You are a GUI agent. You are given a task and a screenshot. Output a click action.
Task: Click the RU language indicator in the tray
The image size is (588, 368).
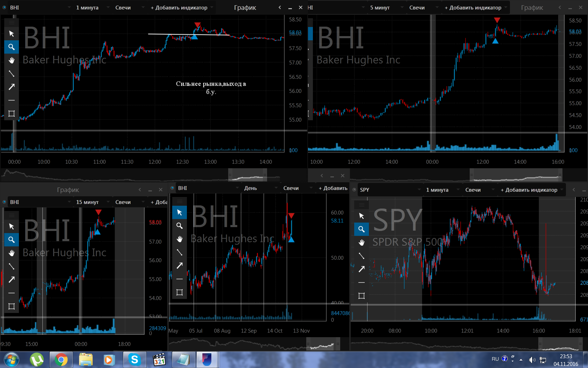point(495,359)
